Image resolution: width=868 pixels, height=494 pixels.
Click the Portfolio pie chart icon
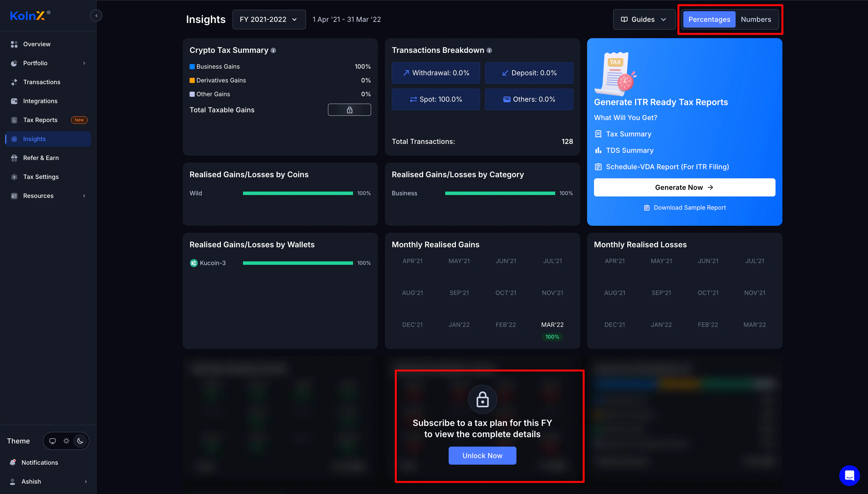coord(14,63)
